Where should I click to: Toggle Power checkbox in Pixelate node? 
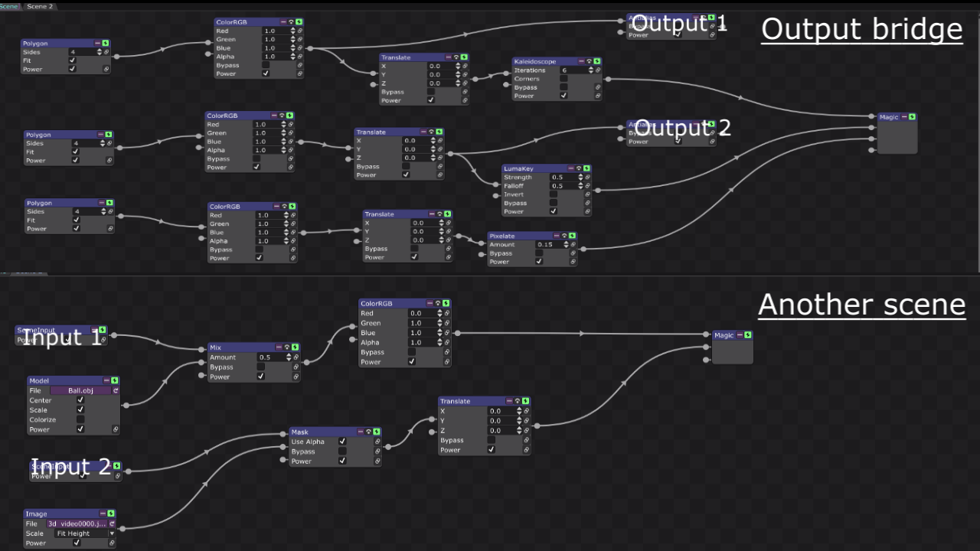coord(539,262)
